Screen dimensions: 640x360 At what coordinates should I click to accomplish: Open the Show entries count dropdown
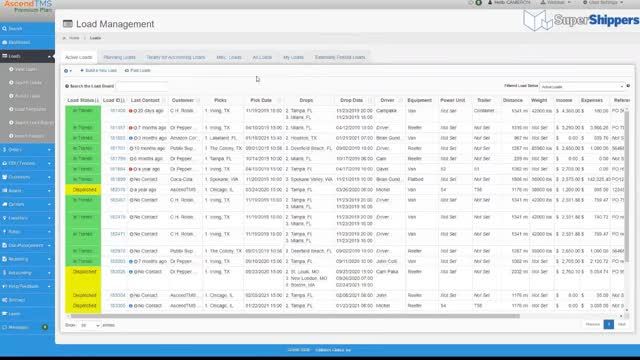90,325
